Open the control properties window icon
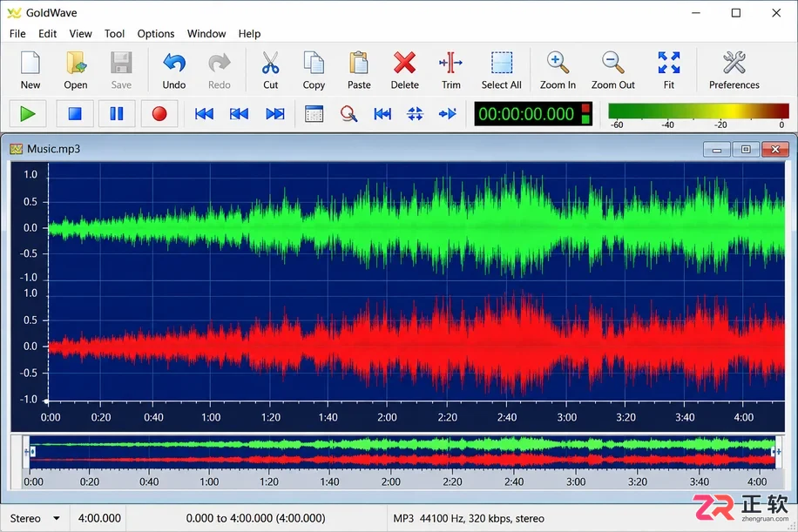The height and width of the screenshot is (532, 798). [x=314, y=113]
